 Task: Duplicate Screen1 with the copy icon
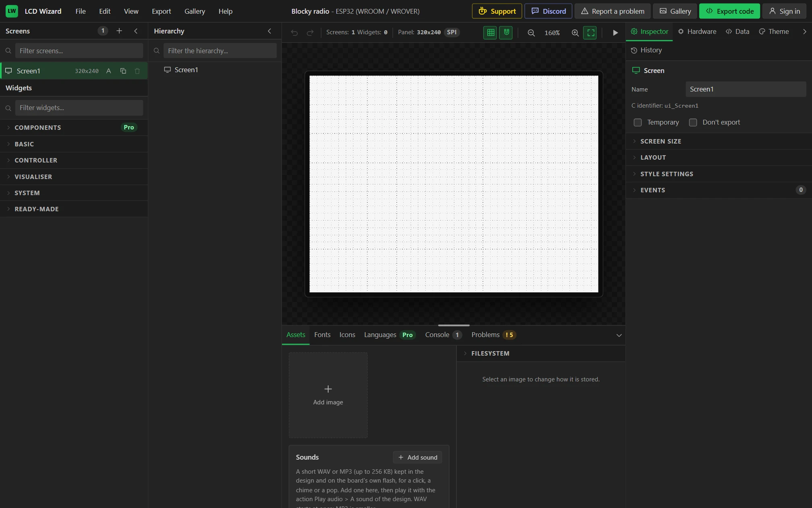tap(123, 71)
